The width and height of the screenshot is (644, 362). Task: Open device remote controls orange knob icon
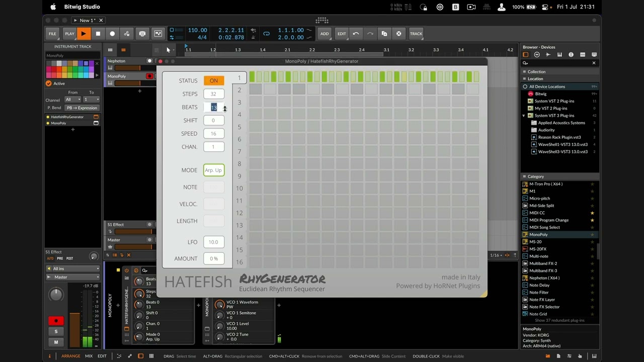pos(136,270)
